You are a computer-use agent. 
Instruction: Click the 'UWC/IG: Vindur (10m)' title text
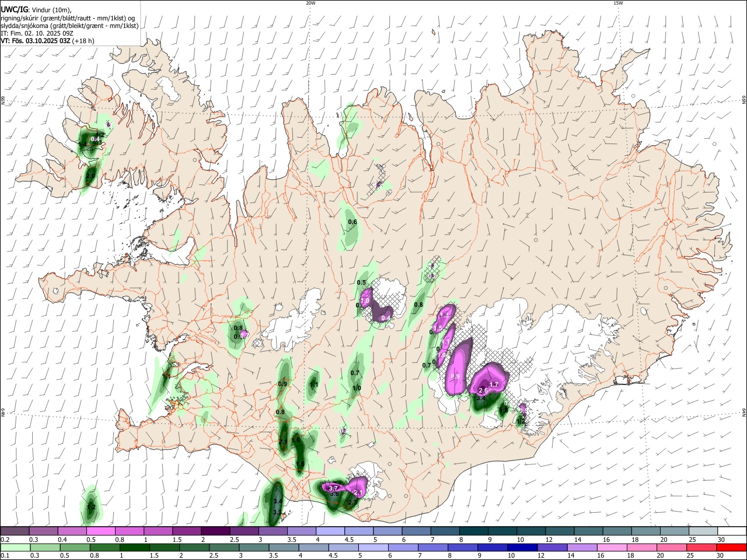pos(36,9)
